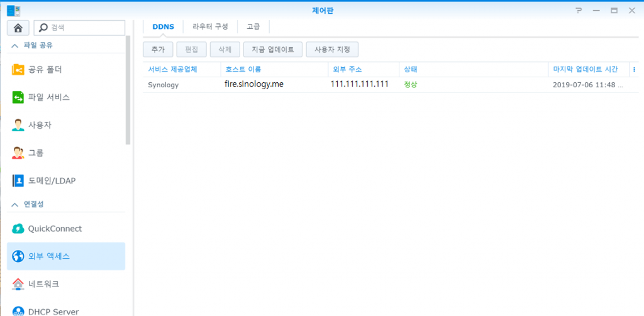Click the 도메인/LDAP icon
644x316 pixels.
[18, 180]
